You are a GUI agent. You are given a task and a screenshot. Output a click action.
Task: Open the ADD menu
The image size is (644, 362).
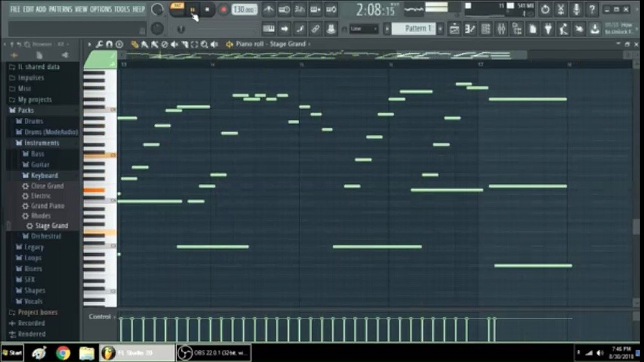(x=41, y=10)
